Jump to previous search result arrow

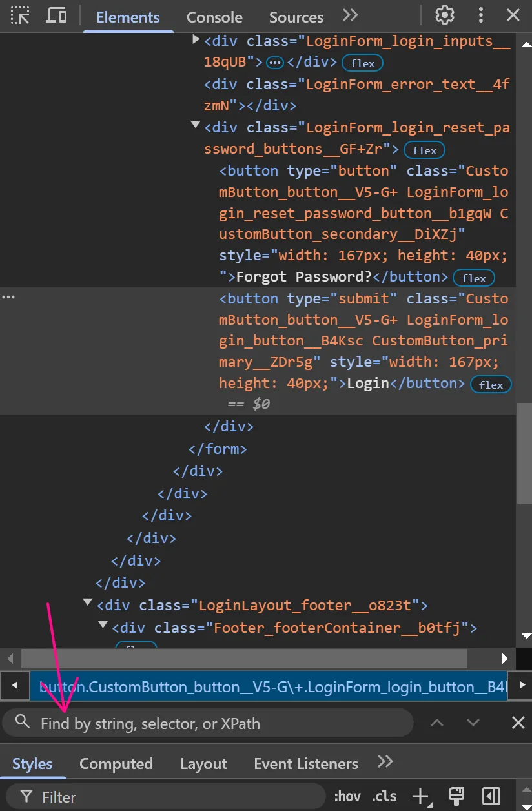click(x=437, y=723)
